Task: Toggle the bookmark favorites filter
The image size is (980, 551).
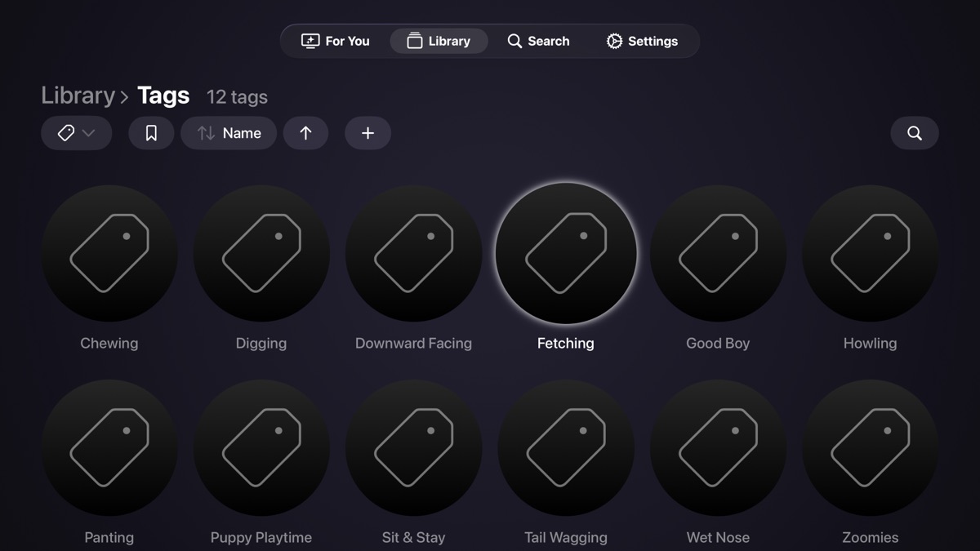Action: click(x=151, y=133)
